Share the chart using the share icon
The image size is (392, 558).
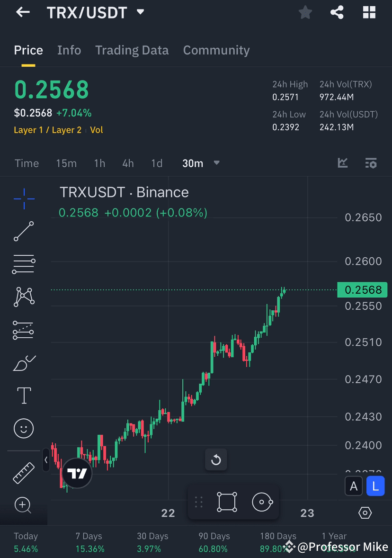pos(337,12)
